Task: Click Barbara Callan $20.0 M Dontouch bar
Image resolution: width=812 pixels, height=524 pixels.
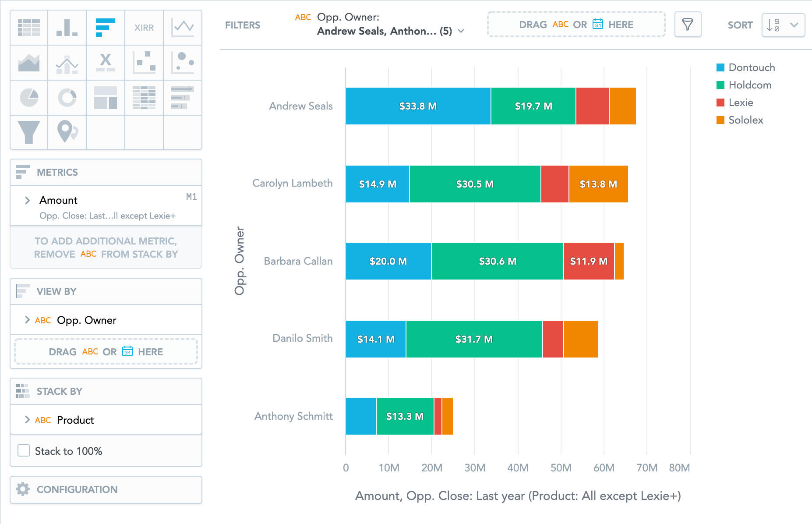Action: [388, 261]
